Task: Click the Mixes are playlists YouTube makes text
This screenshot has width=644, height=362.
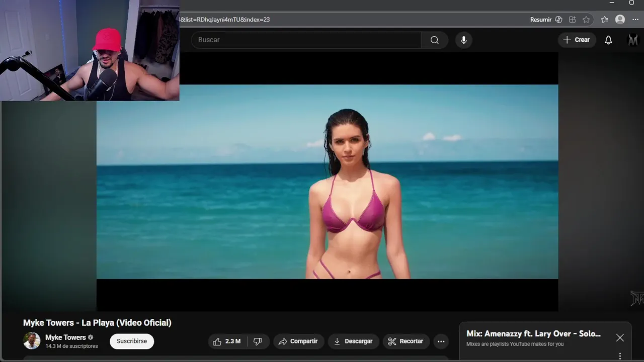Action: pos(515,344)
